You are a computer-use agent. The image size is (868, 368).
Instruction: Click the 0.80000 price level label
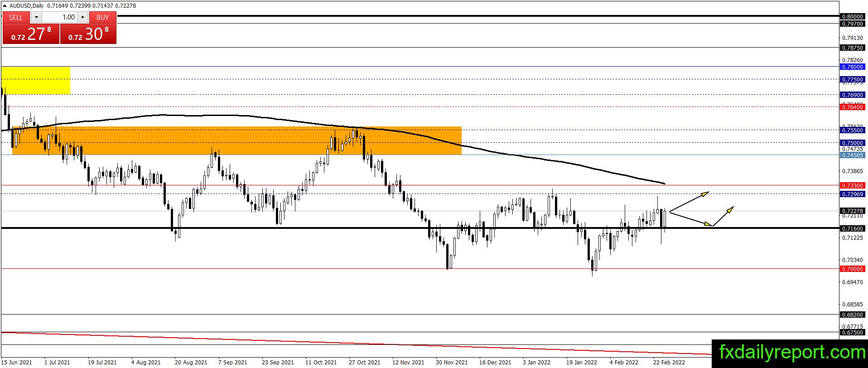tap(852, 16)
